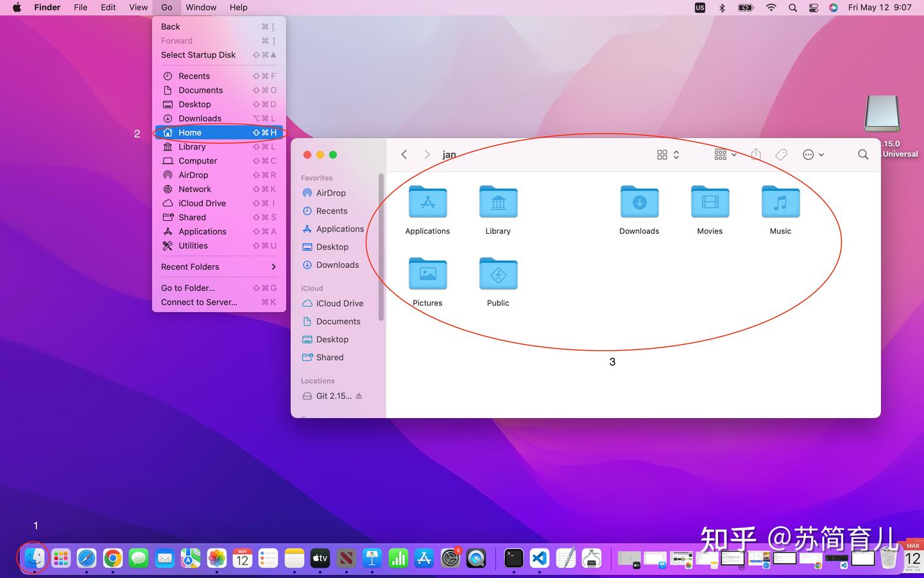Open Control Center in the menu bar
The width and height of the screenshot is (924, 578).
(814, 8)
